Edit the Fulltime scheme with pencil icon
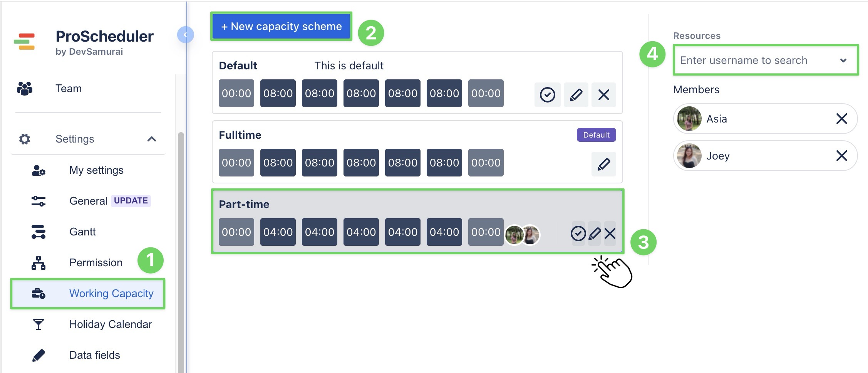The width and height of the screenshot is (868, 373). (x=603, y=164)
